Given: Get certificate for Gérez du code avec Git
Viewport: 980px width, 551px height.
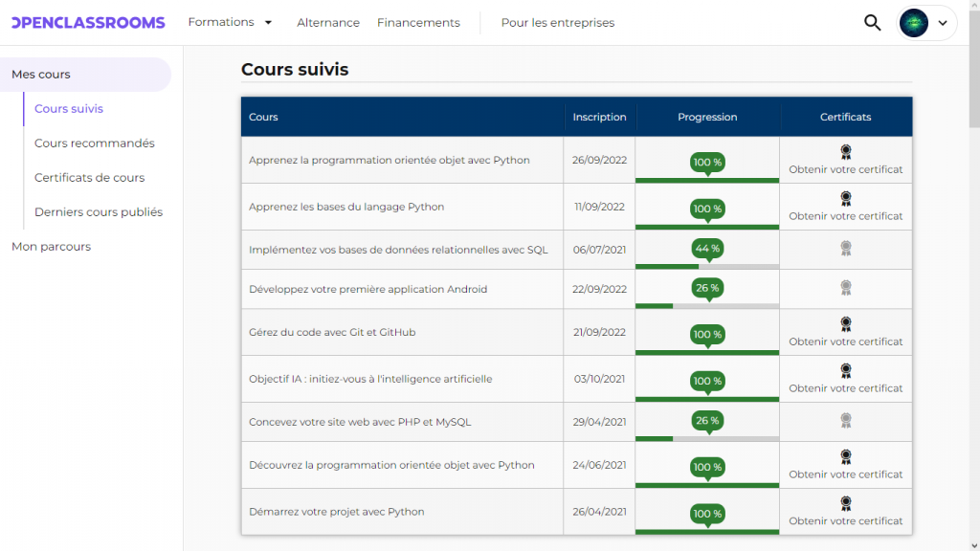Looking at the screenshot, I should point(846,342).
